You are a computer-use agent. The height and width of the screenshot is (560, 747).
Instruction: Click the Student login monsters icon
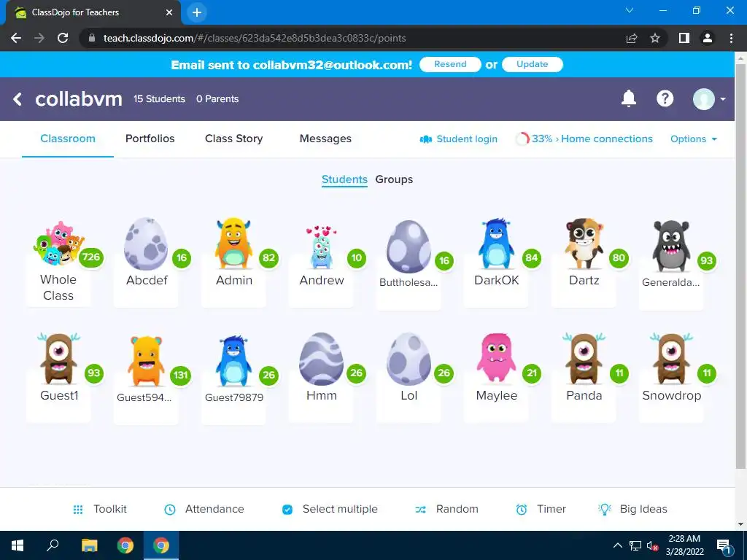point(425,139)
